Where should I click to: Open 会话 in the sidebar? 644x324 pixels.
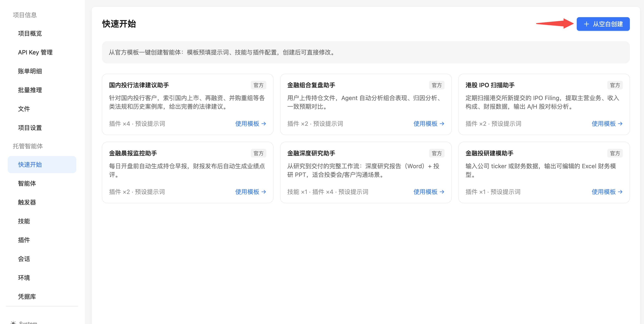[24, 259]
